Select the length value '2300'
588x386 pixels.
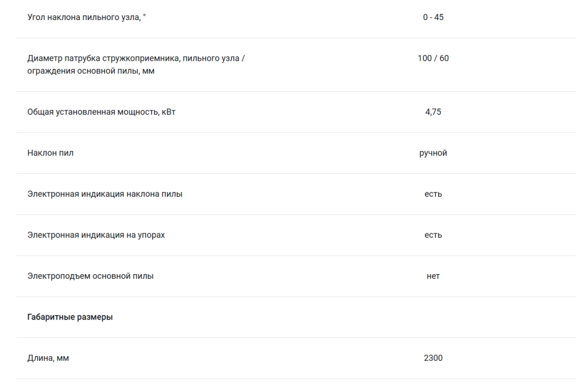[433, 358]
